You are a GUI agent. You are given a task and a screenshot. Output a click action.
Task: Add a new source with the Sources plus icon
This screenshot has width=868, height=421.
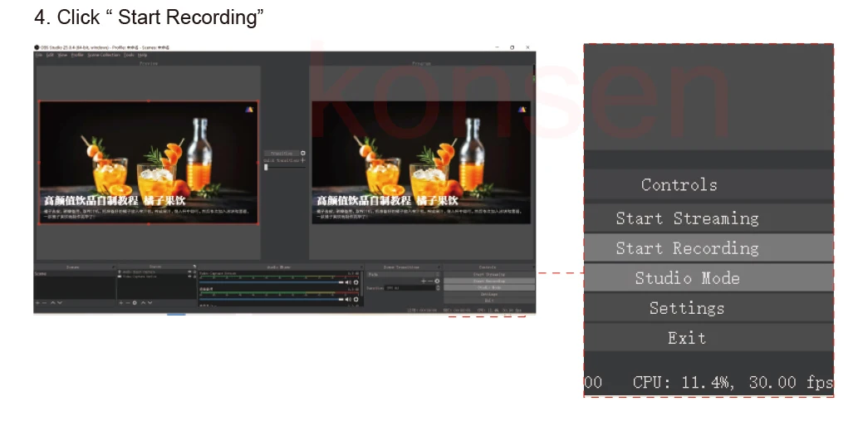pyautogui.click(x=121, y=303)
